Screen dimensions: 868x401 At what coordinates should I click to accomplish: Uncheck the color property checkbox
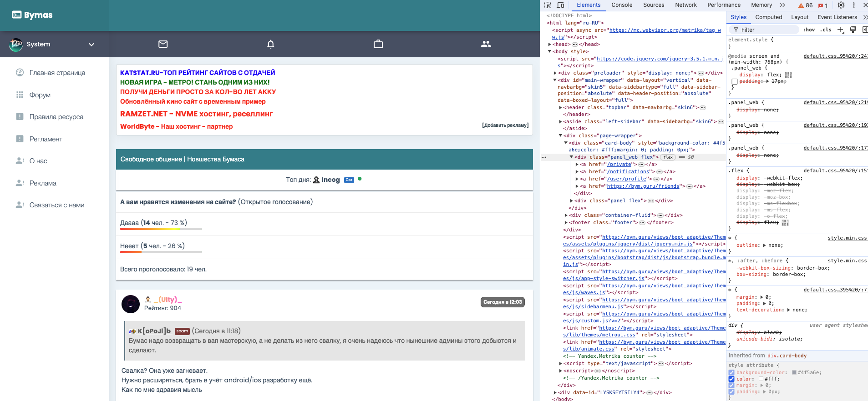tap(731, 379)
